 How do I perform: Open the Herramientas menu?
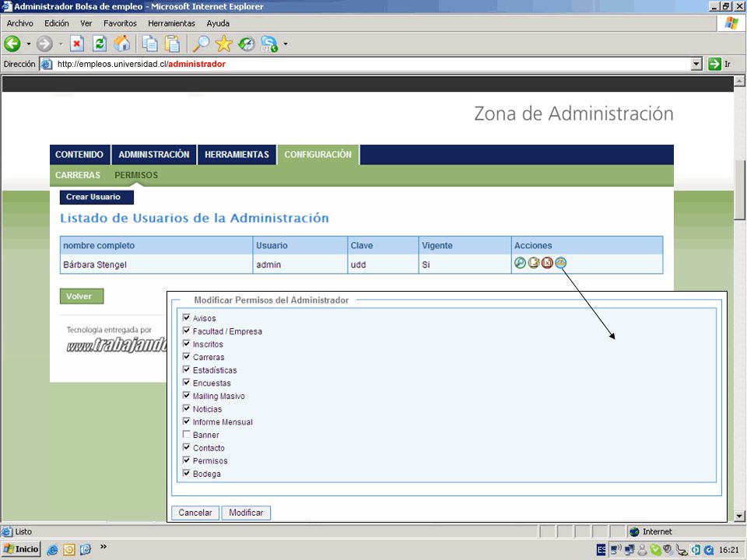171,23
